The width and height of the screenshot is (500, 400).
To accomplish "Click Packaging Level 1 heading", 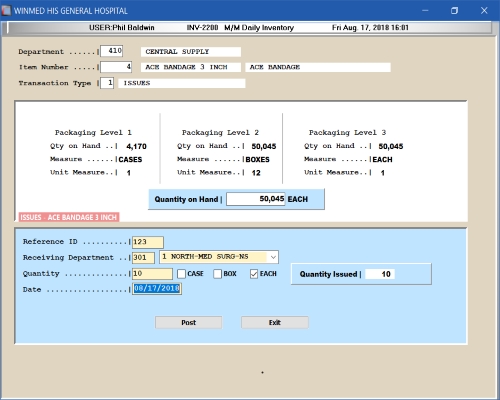I will click(x=93, y=133).
